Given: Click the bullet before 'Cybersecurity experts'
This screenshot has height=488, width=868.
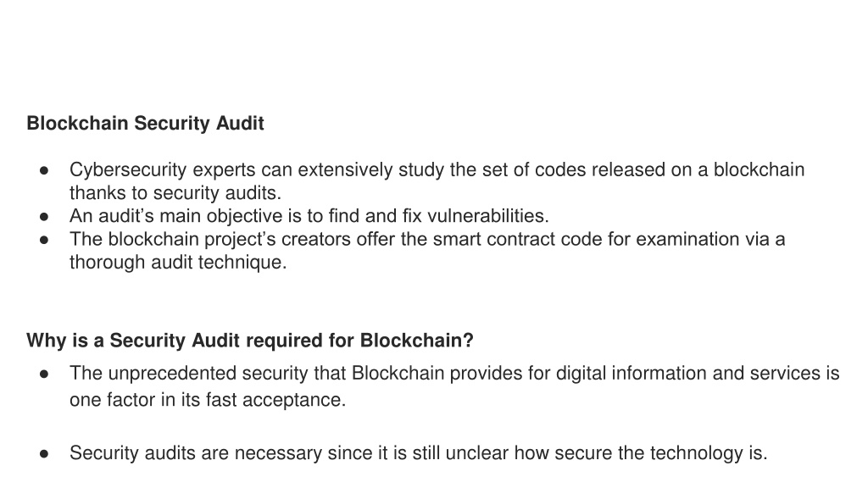Looking at the screenshot, I should click(x=44, y=170).
